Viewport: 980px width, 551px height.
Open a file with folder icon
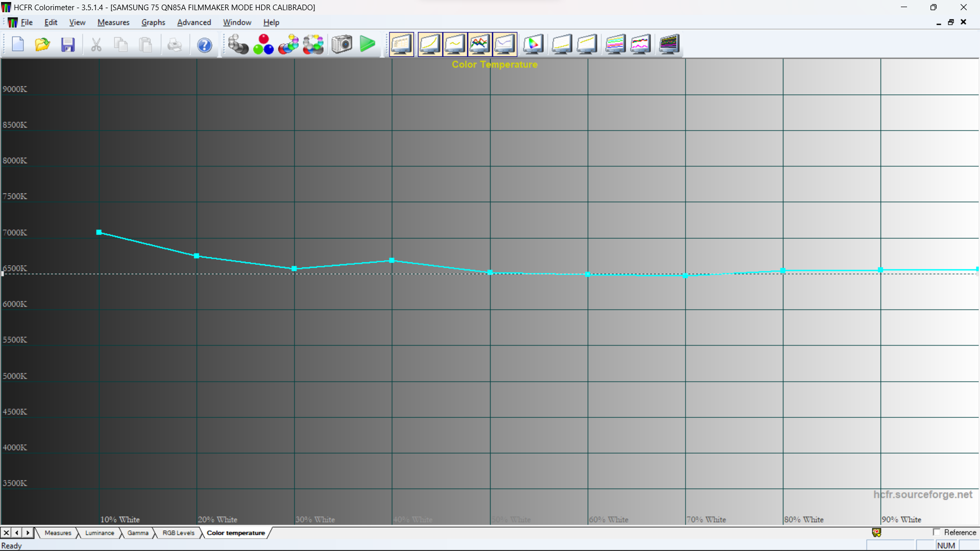click(x=42, y=44)
